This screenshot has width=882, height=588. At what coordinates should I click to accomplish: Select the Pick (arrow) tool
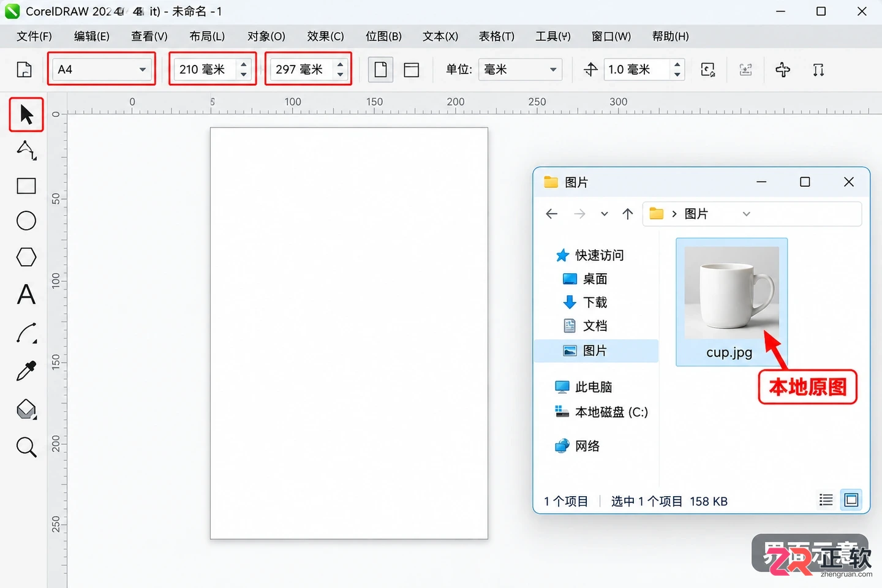point(26,115)
